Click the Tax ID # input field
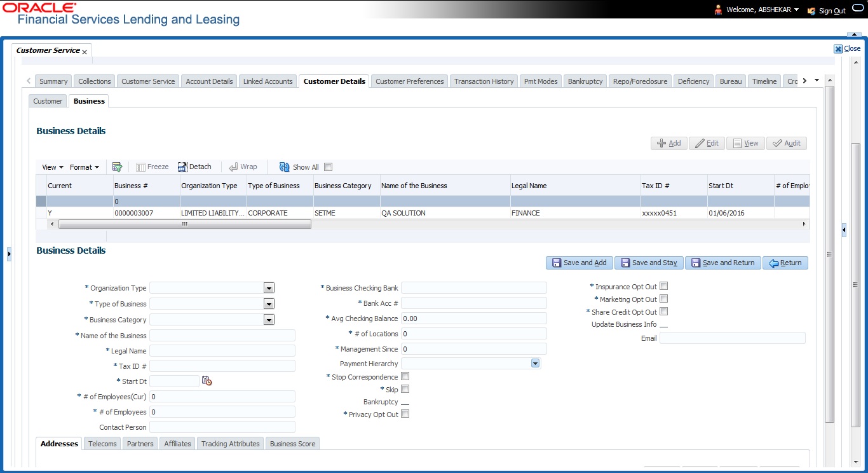Viewport: 868px width, 473px height. (x=222, y=366)
